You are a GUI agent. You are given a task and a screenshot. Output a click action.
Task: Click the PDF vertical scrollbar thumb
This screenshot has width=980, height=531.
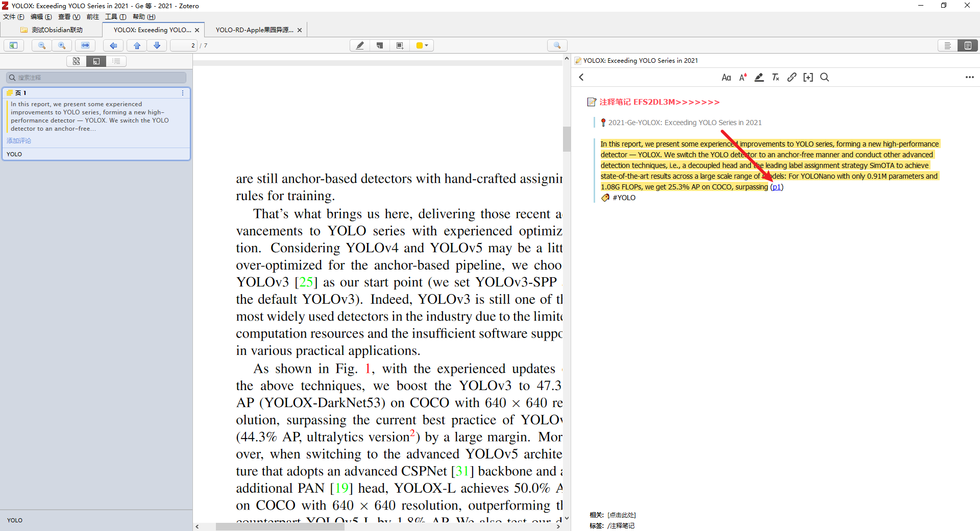[x=567, y=139]
